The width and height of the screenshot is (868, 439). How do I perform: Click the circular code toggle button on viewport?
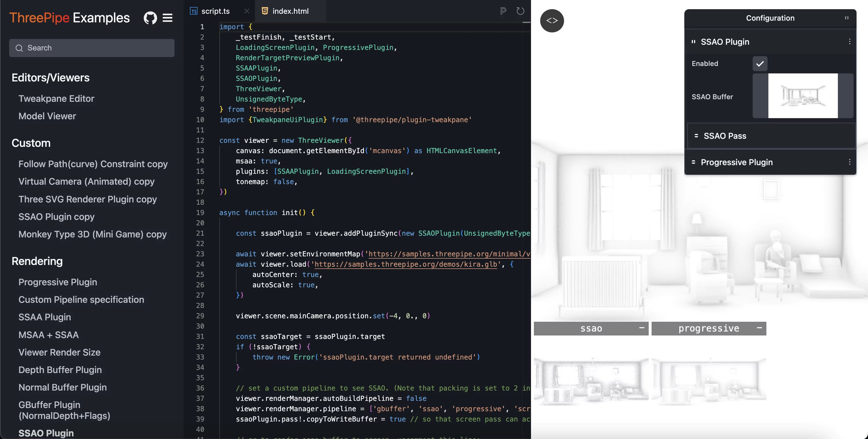coord(552,21)
